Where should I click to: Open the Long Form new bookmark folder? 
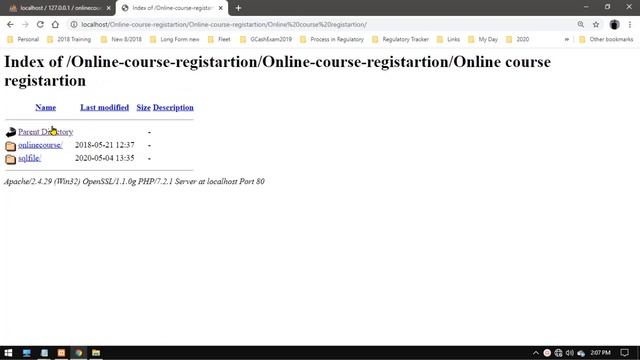tap(175, 39)
